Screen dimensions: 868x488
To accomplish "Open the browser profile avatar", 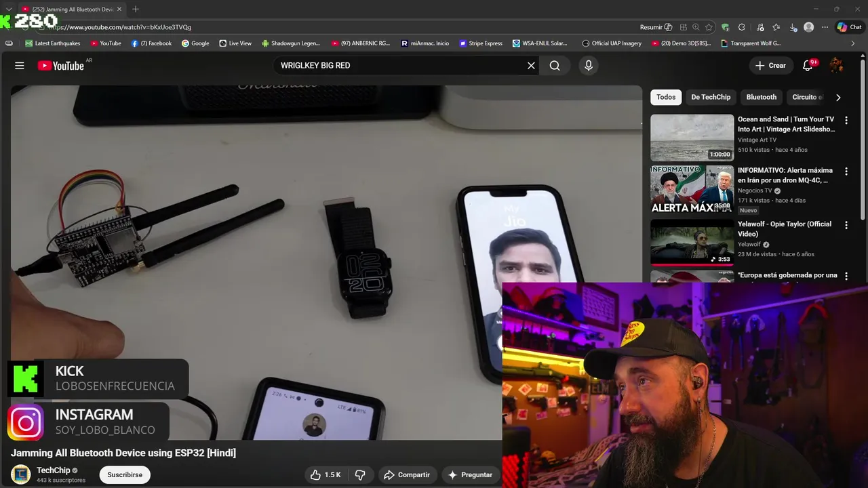I will (808, 27).
